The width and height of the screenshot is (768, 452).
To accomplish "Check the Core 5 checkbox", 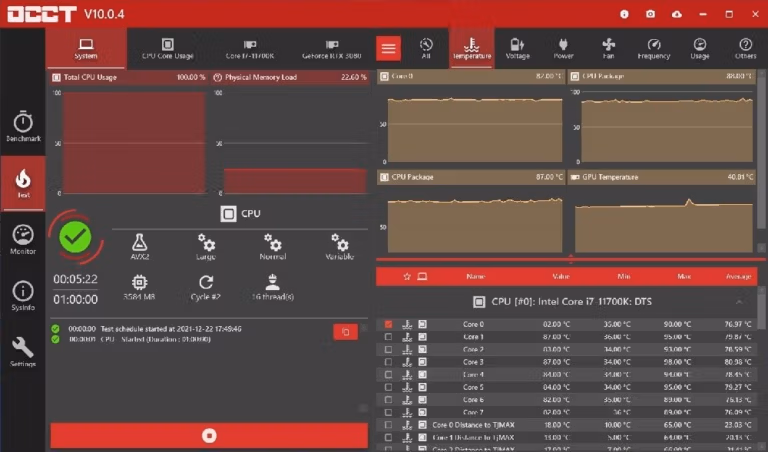I will pyautogui.click(x=388, y=387).
